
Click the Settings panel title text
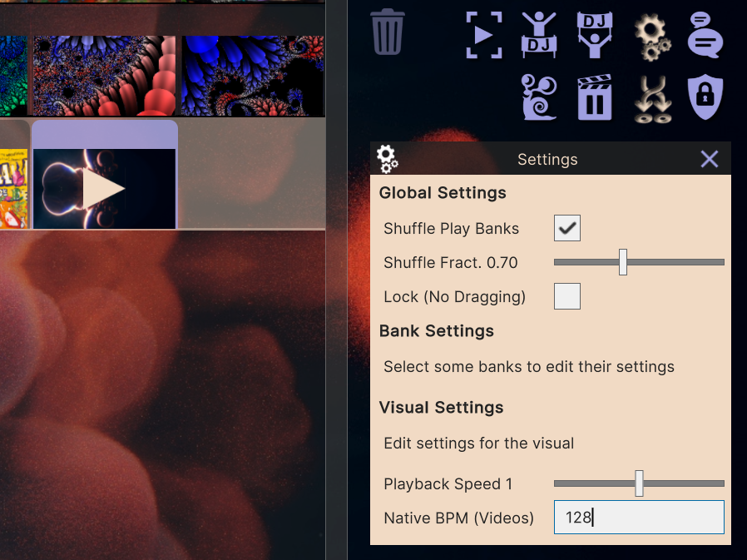547,159
